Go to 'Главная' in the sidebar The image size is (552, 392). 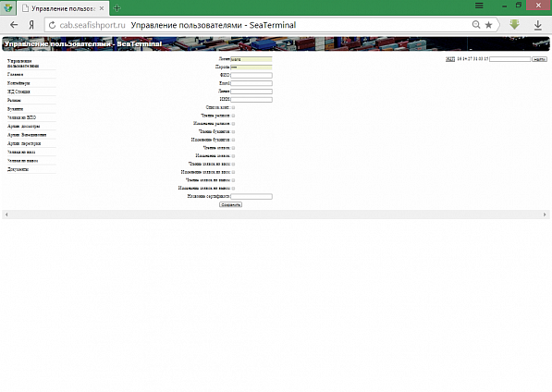[15, 75]
